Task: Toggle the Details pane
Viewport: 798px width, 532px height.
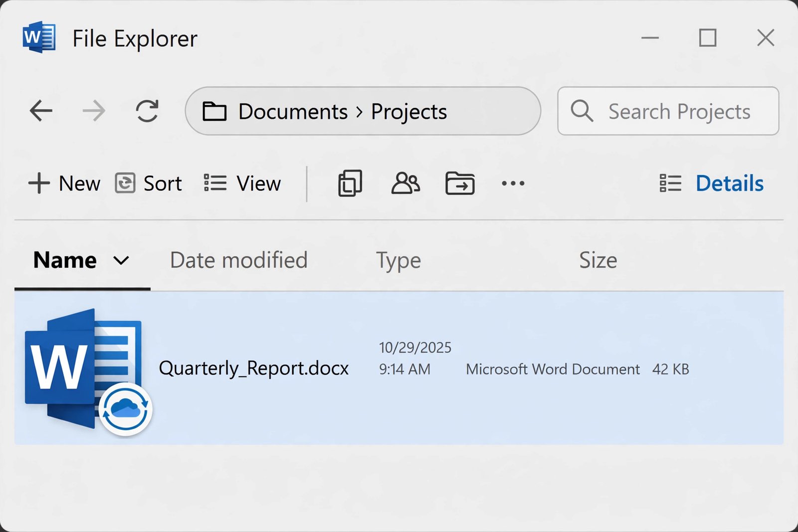Action: pos(711,183)
